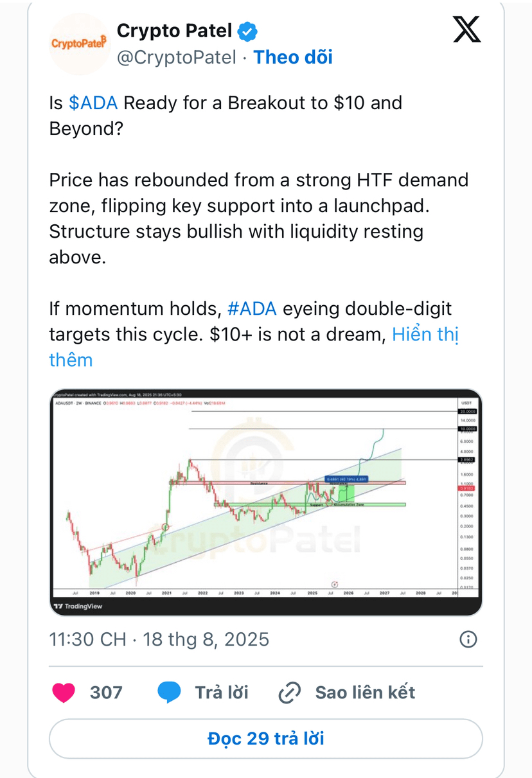Image resolution: width=532 pixels, height=778 pixels.
Task: Click the TradingView logo in chart
Action: (x=78, y=606)
